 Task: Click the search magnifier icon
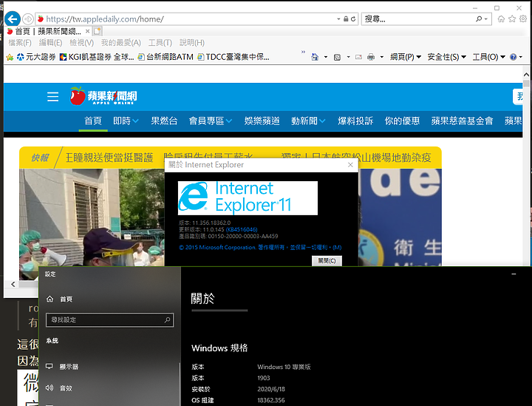(479, 19)
